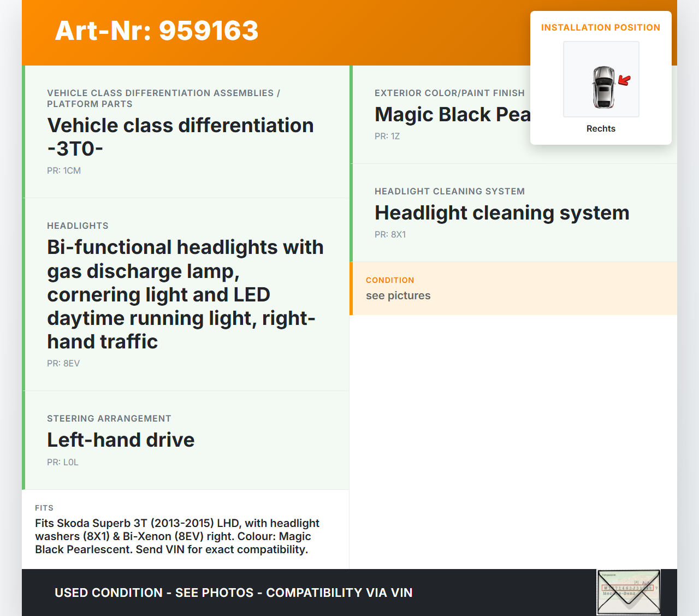Click the 'Installation Position' title
The height and width of the screenshot is (616, 699).
pos(600,28)
